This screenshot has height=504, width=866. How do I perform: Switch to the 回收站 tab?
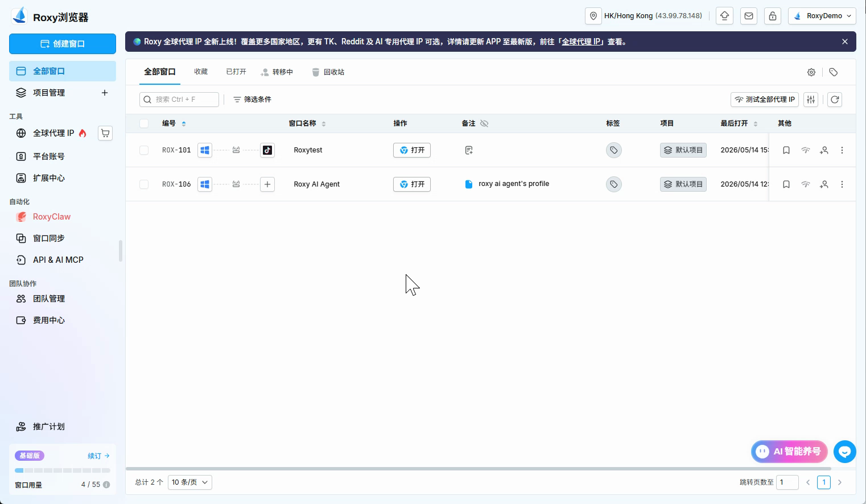tap(328, 72)
